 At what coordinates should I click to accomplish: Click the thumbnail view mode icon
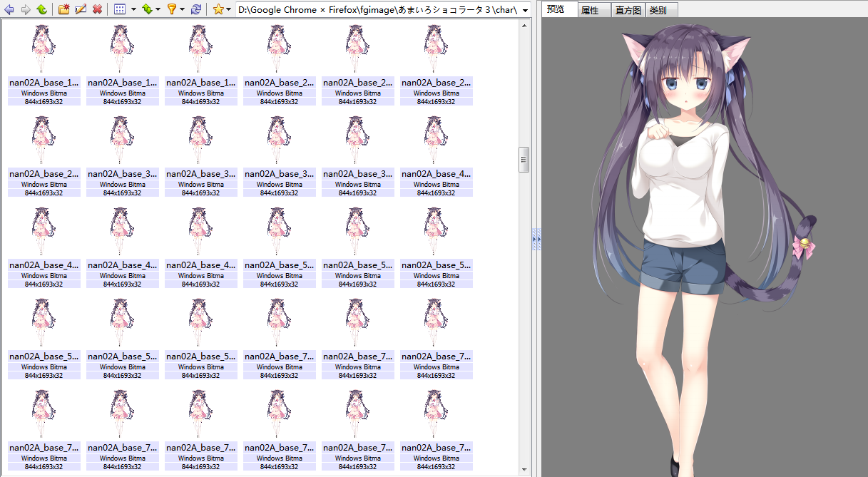click(x=120, y=10)
